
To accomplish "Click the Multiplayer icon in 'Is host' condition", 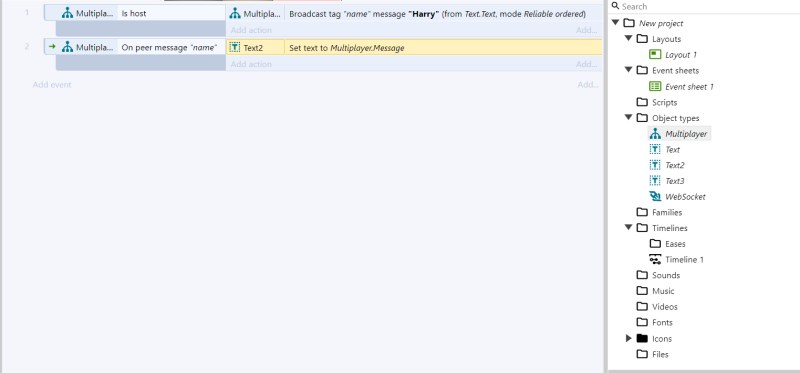I will click(67, 14).
